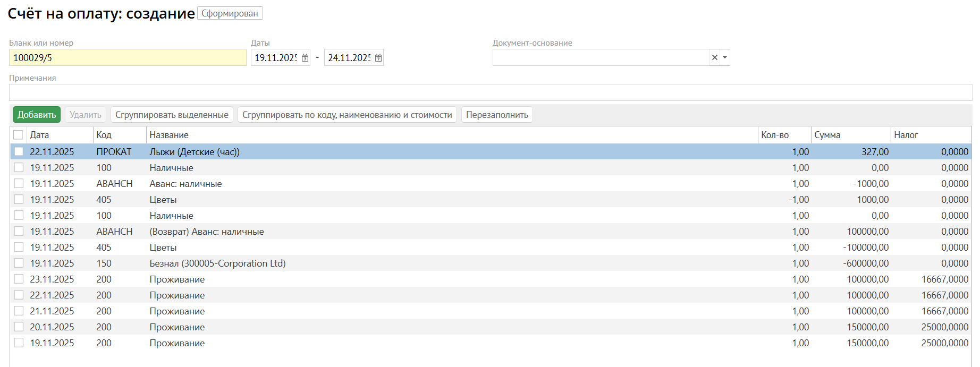Open calendar picker for start date

pos(305,58)
